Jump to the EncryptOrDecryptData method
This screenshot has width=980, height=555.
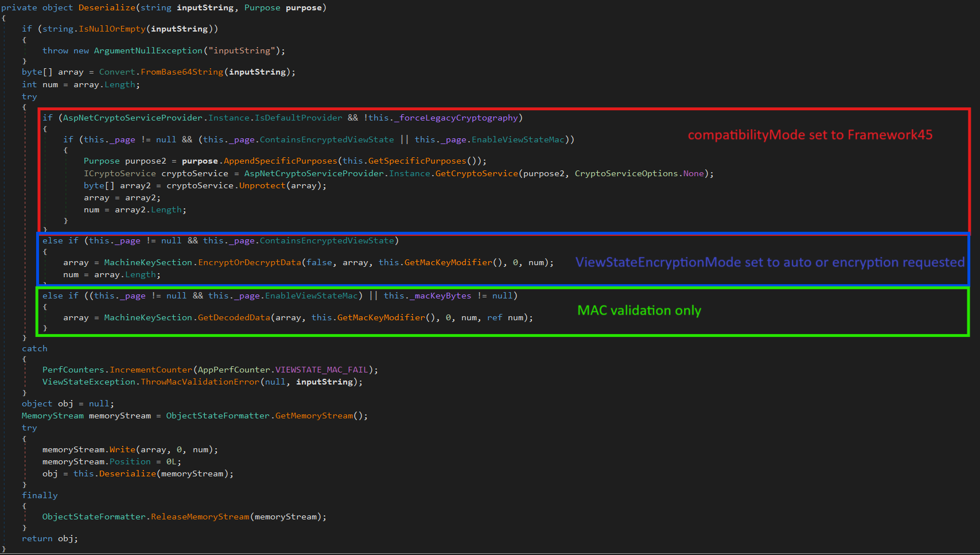click(x=250, y=262)
